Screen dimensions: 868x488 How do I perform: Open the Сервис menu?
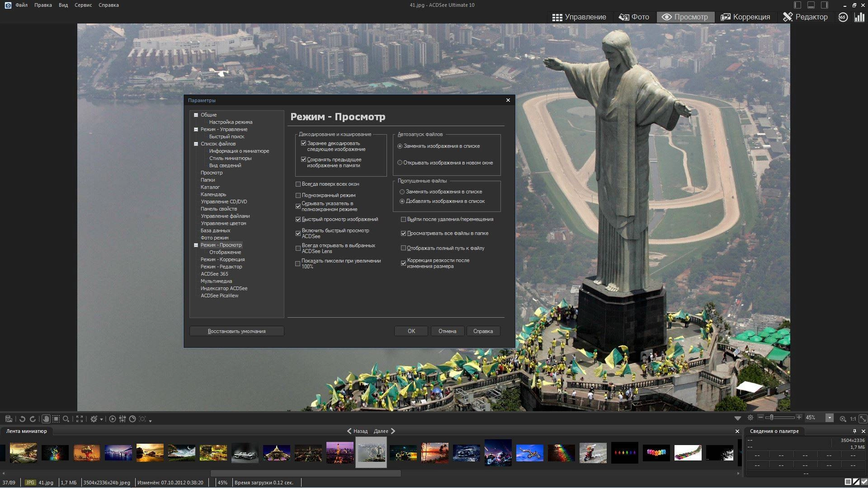(83, 5)
